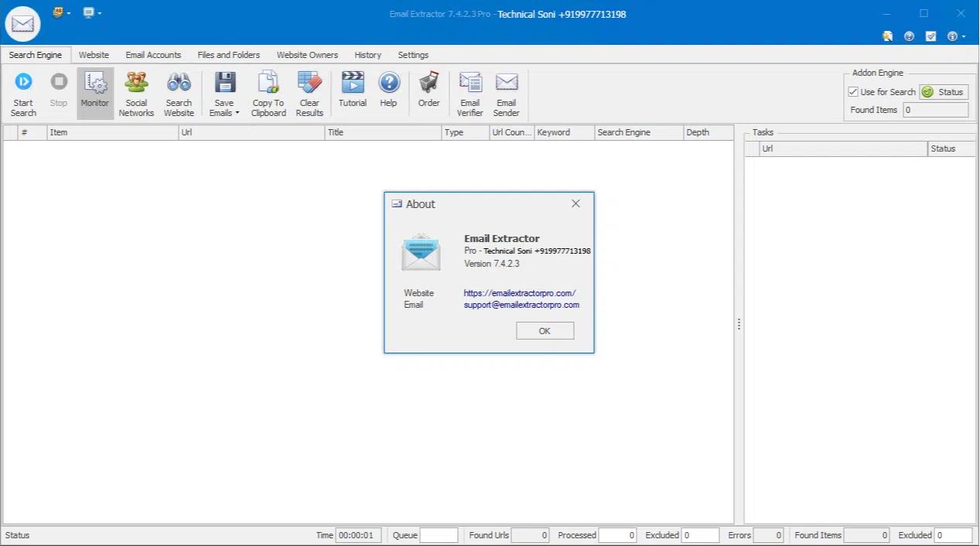
Task: Click the Depth column header
Action: click(709, 132)
